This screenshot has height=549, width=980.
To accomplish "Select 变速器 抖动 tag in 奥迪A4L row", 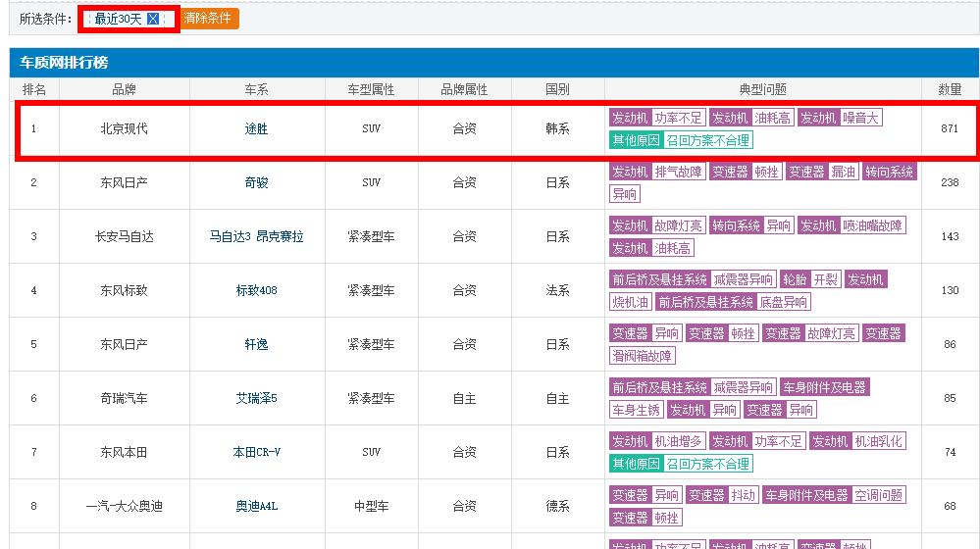I will [722, 495].
